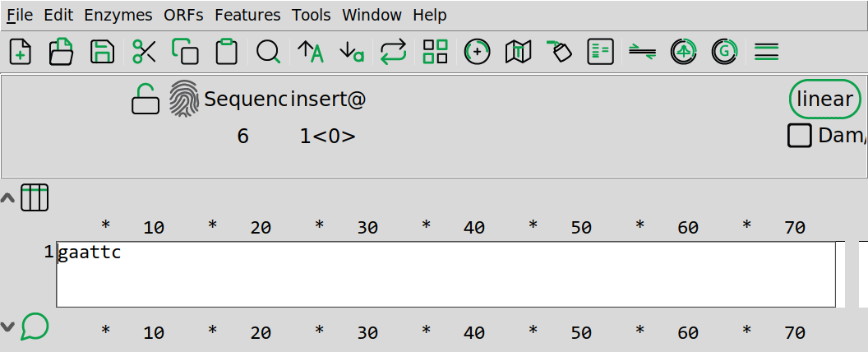
Task: Expand the lower panel with the down chevron
Action: [x=7, y=327]
